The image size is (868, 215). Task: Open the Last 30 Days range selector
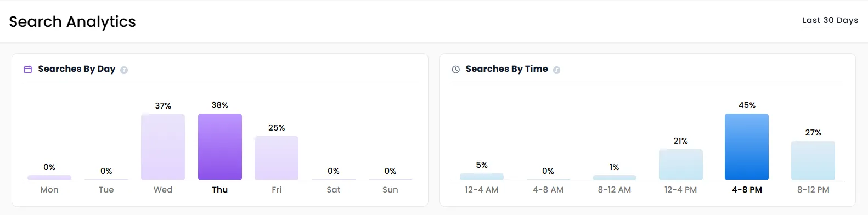830,20
